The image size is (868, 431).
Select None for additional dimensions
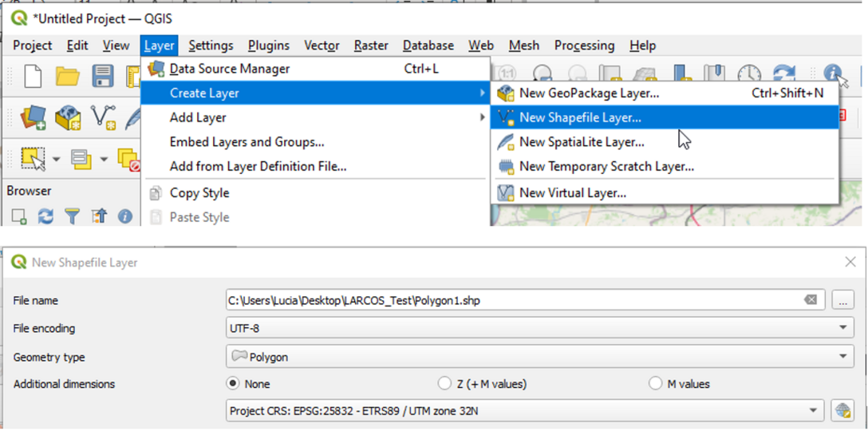coord(233,383)
